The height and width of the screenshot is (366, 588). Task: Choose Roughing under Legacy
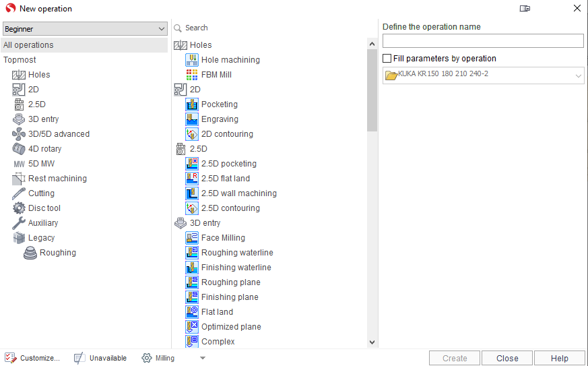pyautogui.click(x=50, y=253)
